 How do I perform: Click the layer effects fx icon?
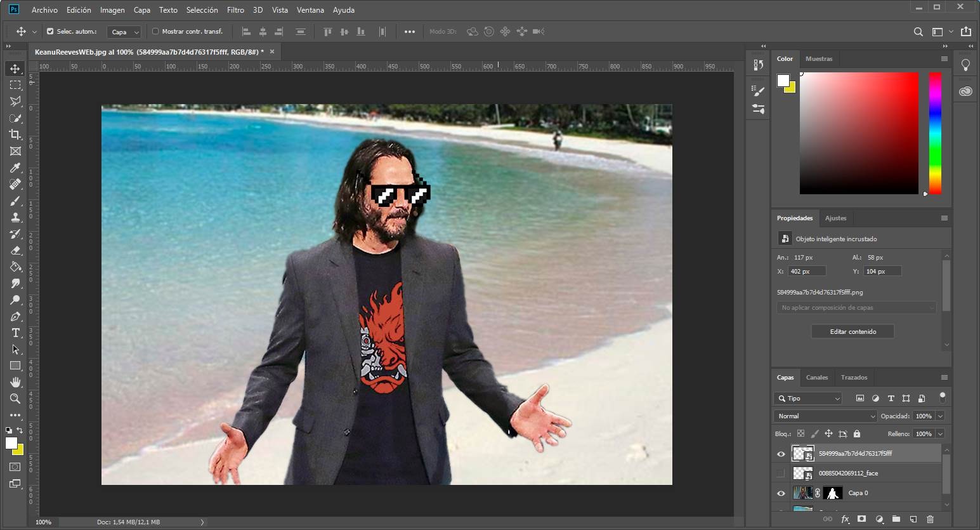tap(845, 519)
